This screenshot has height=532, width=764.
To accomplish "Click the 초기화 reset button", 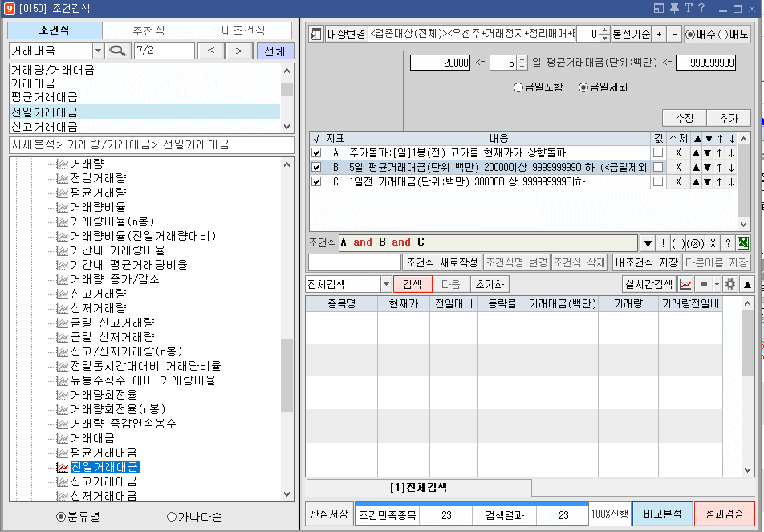I will click(490, 284).
